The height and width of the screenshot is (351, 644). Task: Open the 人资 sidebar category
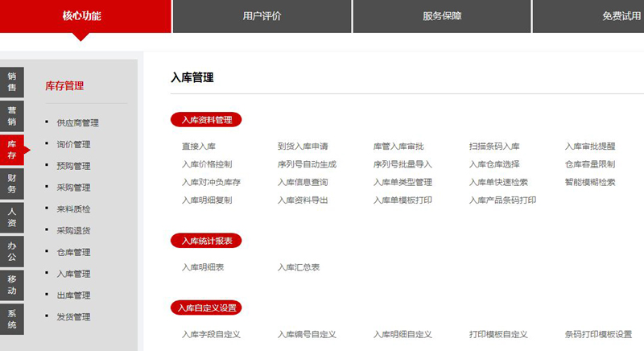pyautogui.click(x=12, y=217)
